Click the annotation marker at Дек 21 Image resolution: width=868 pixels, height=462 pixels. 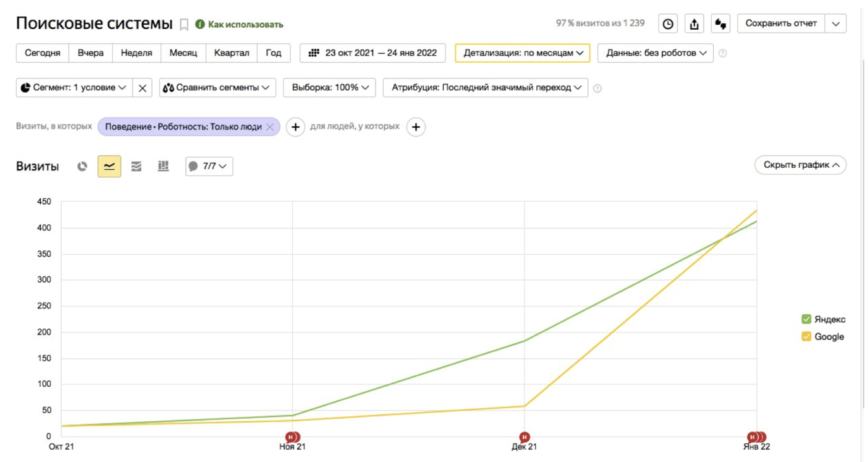[x=524, y=437]
